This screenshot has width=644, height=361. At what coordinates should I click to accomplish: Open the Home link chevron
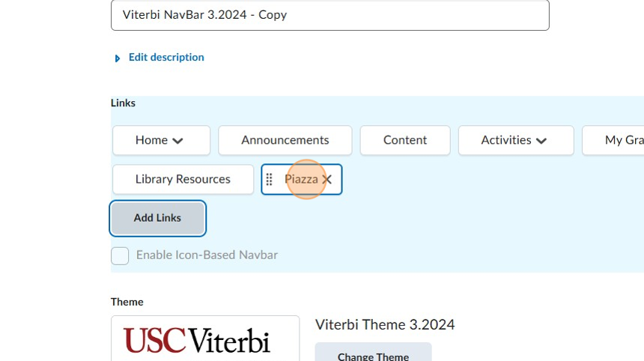click(177, 141)
